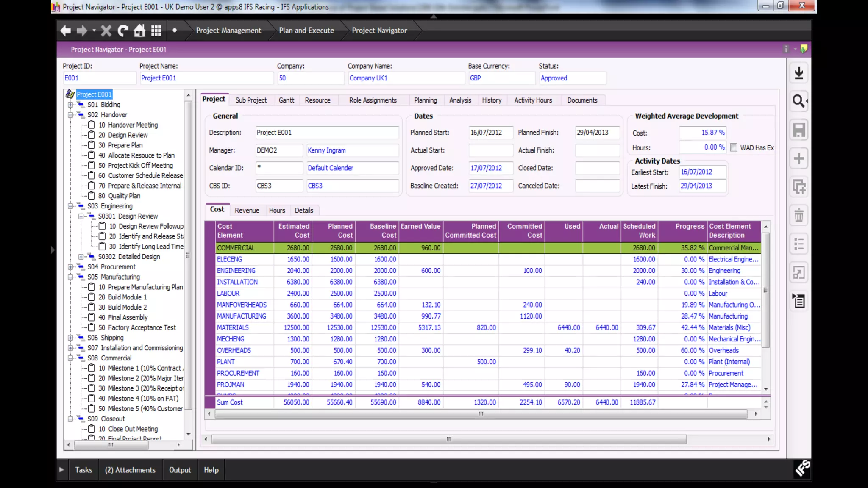
Task: Click the Save floppy disk icon
Action: [798, 130]
